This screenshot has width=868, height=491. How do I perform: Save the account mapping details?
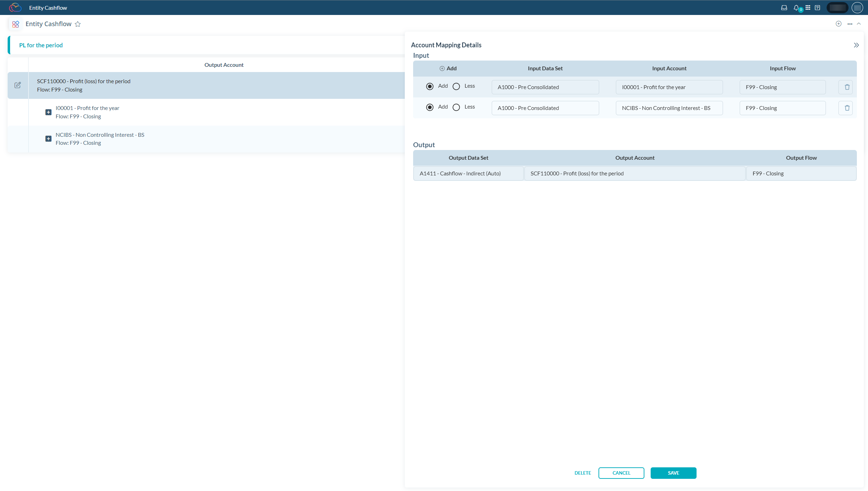(x=673, y=473)
